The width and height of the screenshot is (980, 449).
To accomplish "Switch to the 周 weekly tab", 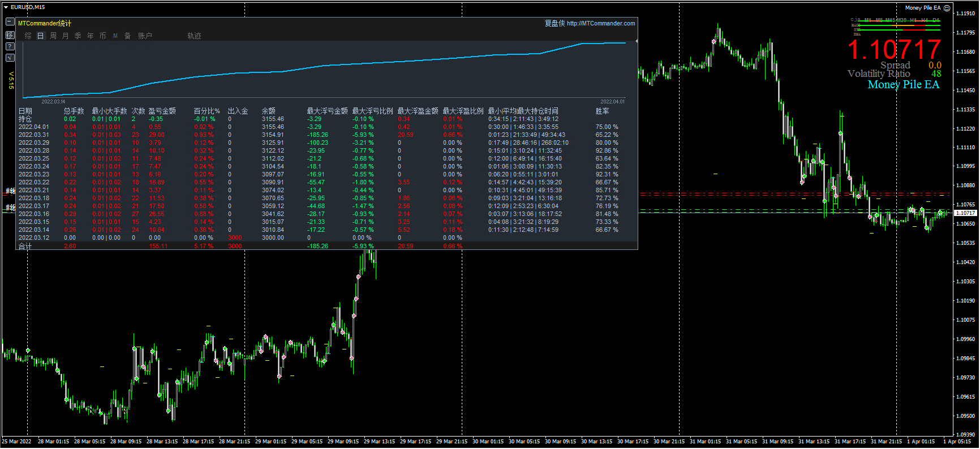I will point(53,36).
